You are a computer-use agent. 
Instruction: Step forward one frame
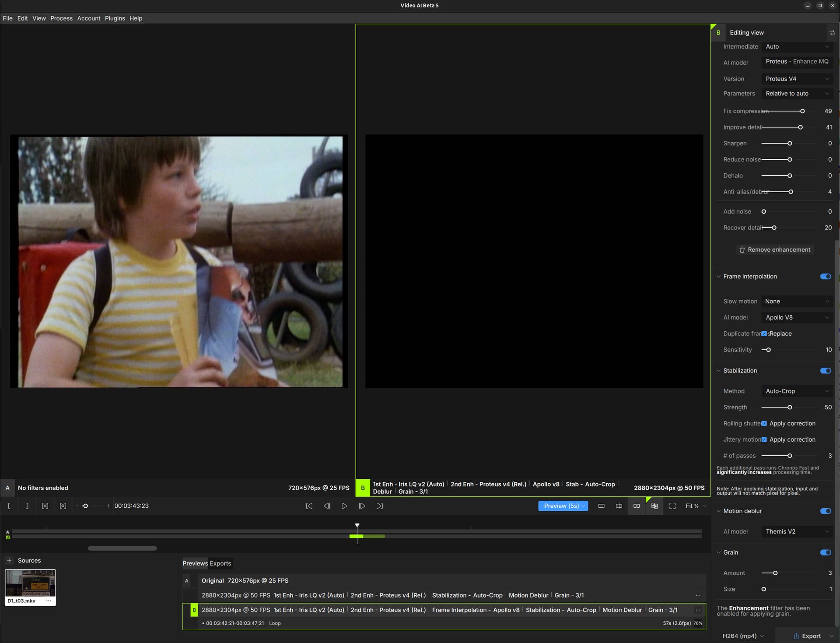coord(362,506)
